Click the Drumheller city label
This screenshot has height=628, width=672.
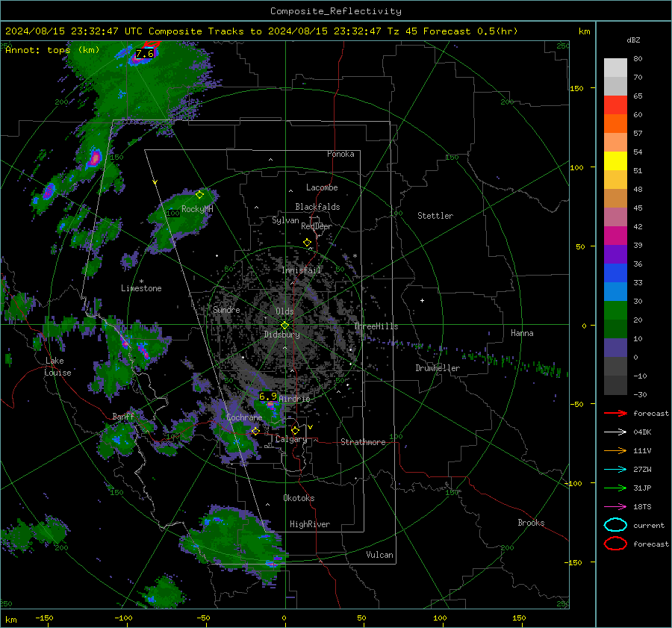tap(438, 368)
